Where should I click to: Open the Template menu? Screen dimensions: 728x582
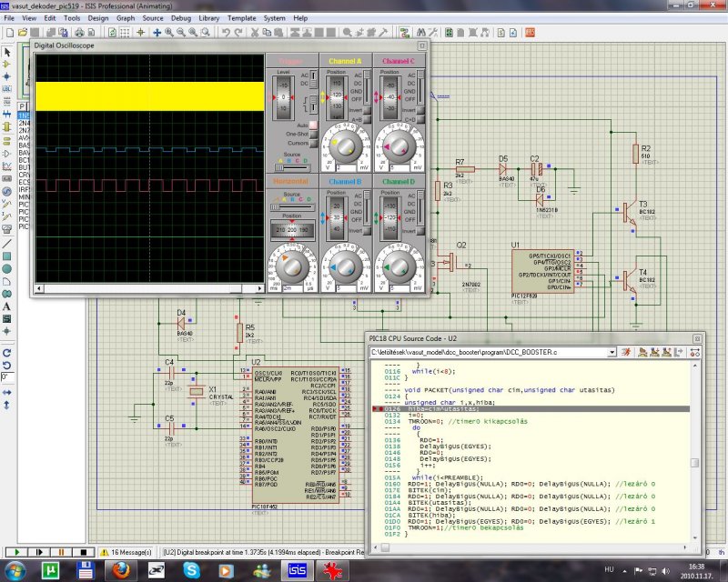[x=242, y=17]
